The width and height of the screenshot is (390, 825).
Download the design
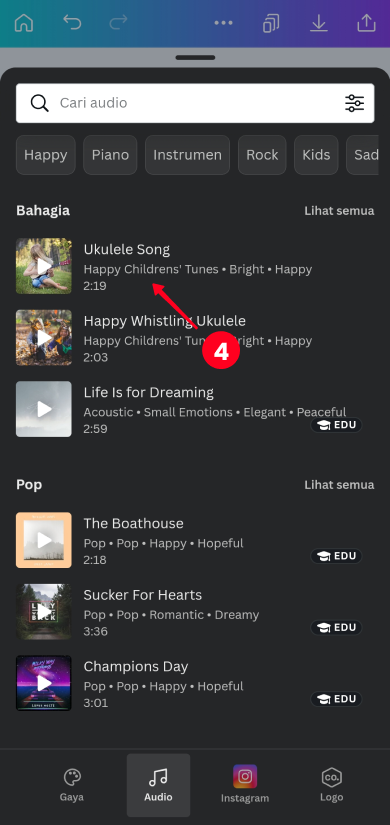318,23
